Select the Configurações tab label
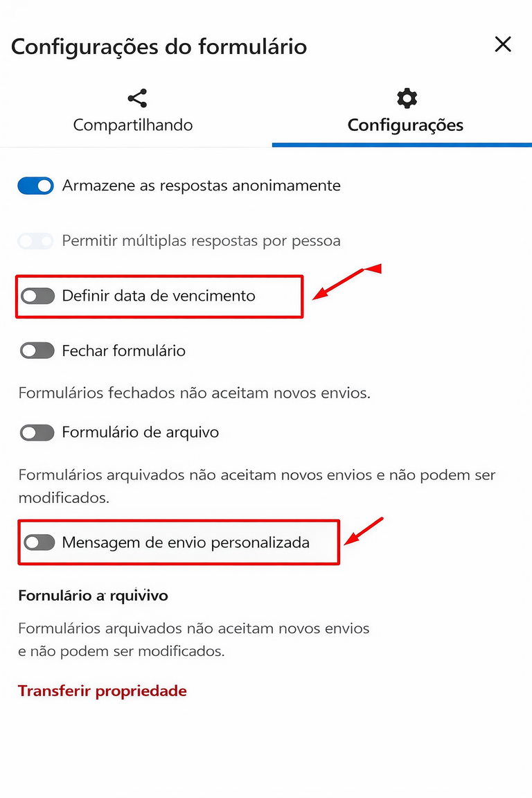The height and width of the screenshot is (798, 532). pos(405,125)
